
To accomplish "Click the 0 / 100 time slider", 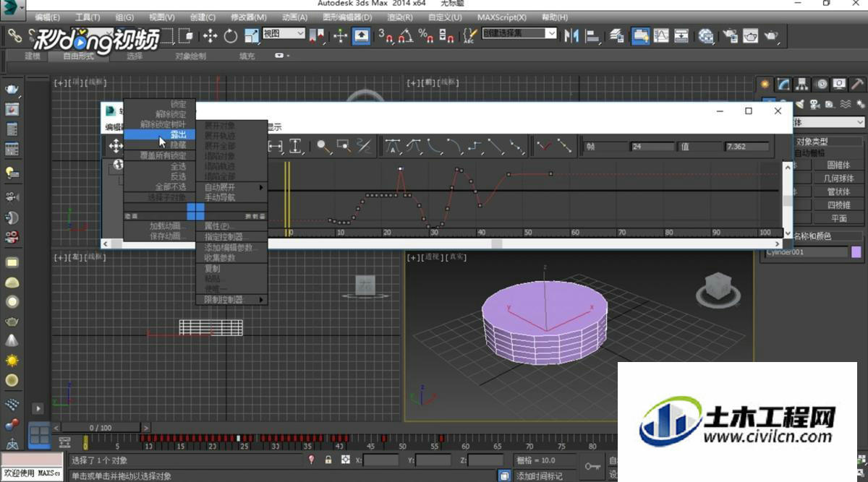I will (x=101, y=428).
